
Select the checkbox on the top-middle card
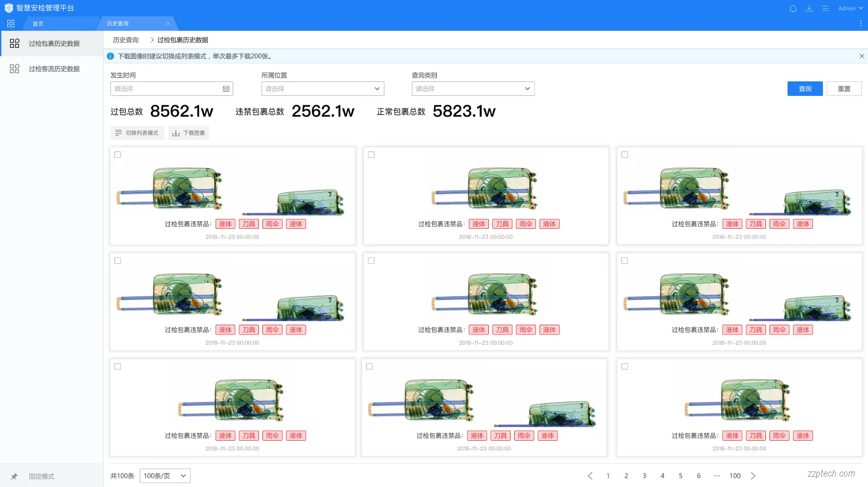(371, 155)
